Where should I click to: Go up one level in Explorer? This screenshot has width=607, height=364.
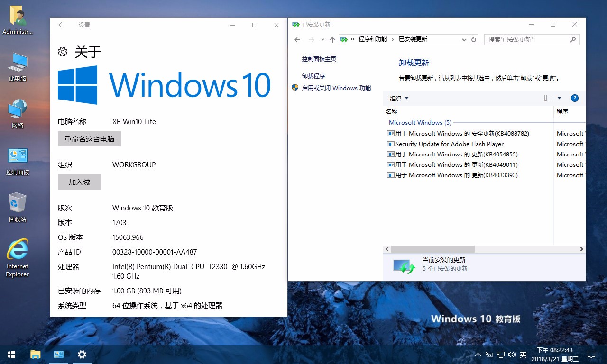332,40
